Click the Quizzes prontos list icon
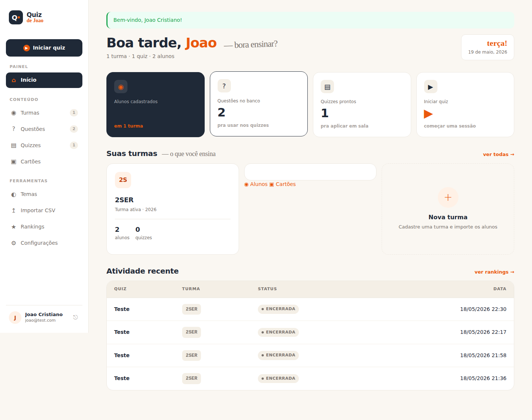This screenshot has height=420, width=532. [x=327, y=87]
